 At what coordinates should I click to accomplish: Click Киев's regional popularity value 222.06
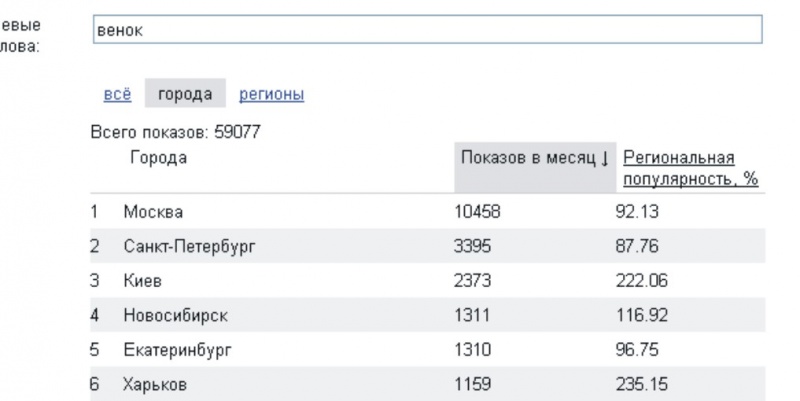click(641, 281)
